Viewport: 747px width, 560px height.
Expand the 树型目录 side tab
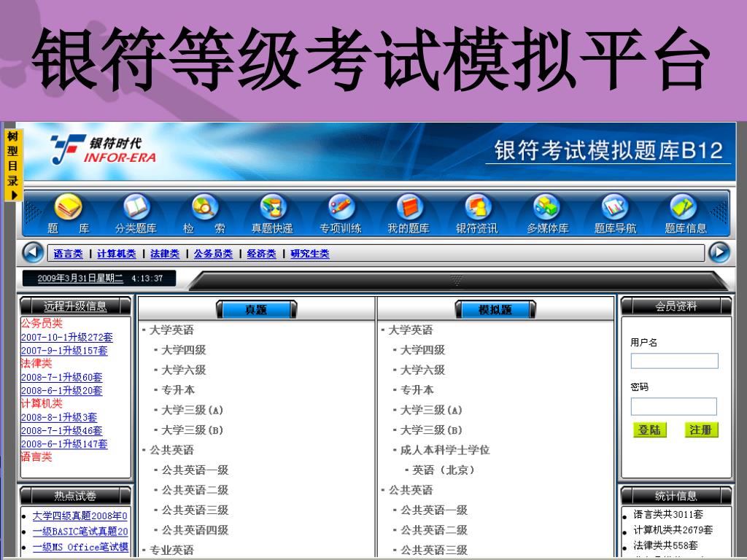[x=12, y=165]
